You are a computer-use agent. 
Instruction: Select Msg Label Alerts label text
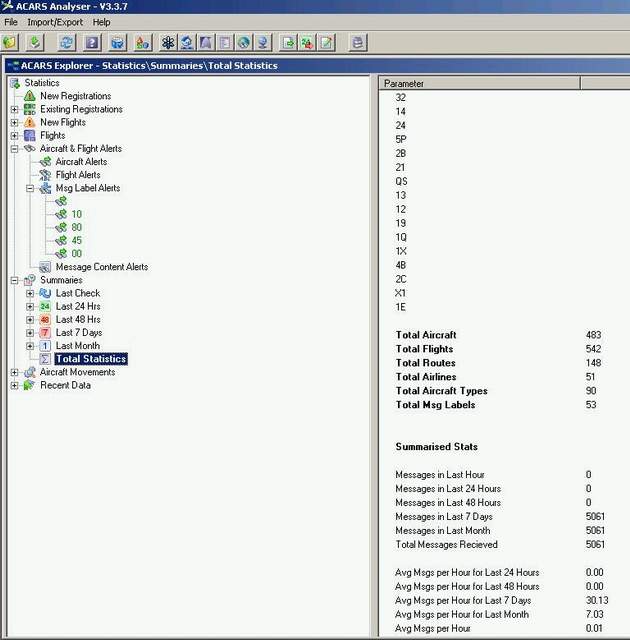[x=88, y=188]
